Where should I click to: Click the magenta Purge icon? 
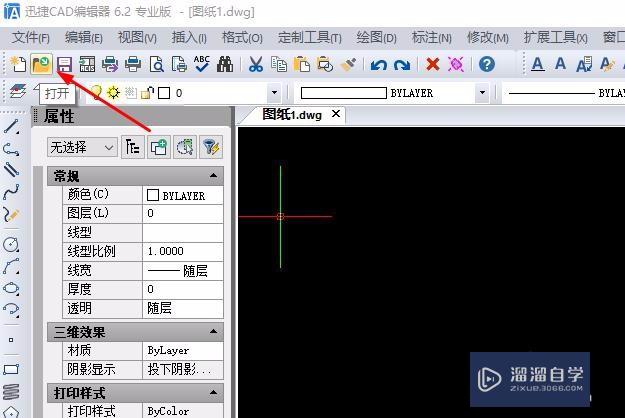tap(456, 64)
